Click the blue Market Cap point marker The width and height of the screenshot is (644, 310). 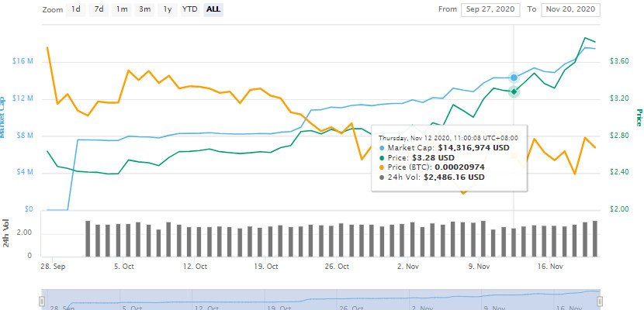[x=514, y=78]
